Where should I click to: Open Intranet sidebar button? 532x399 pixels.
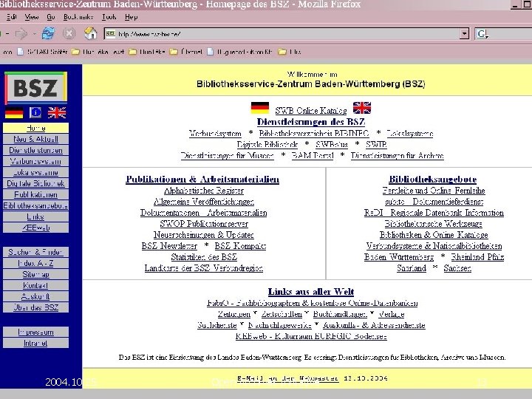[35, 343]
